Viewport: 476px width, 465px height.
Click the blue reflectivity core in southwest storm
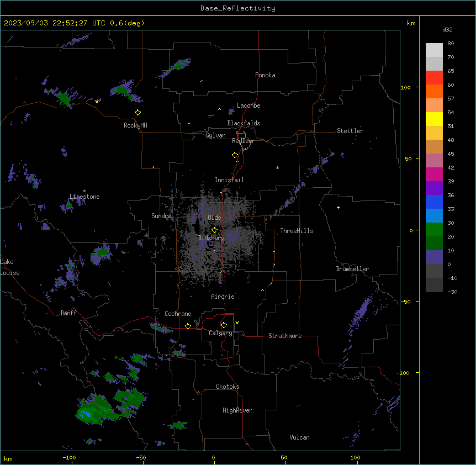coord(85,413)
